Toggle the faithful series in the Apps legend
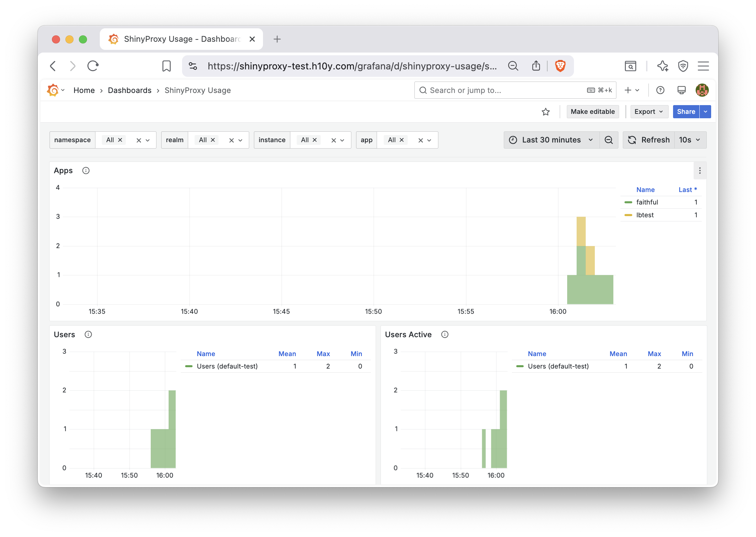Viewport: 756px width, 537px height. [x=647, y=202]
